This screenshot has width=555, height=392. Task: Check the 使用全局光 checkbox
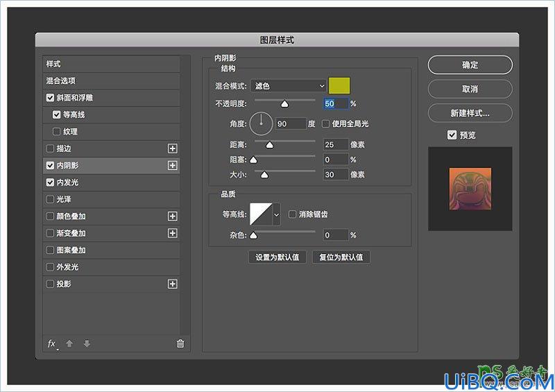325,123
